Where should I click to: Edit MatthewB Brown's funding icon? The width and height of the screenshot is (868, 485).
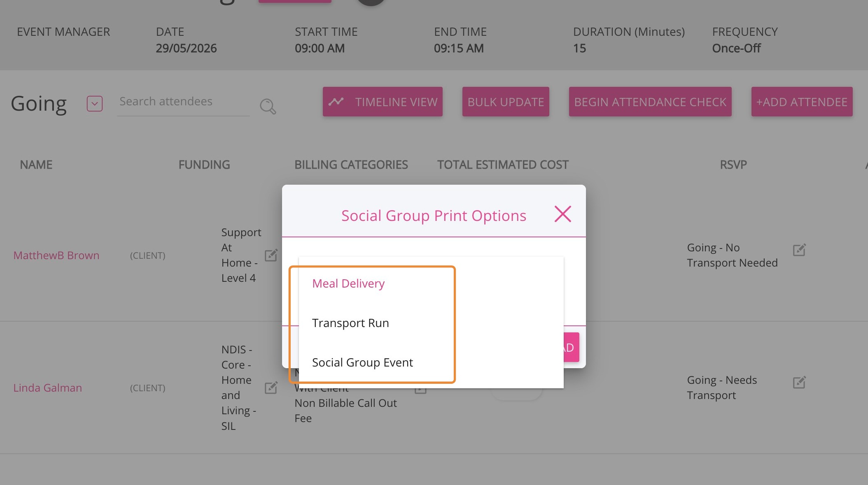pos(271,255)
